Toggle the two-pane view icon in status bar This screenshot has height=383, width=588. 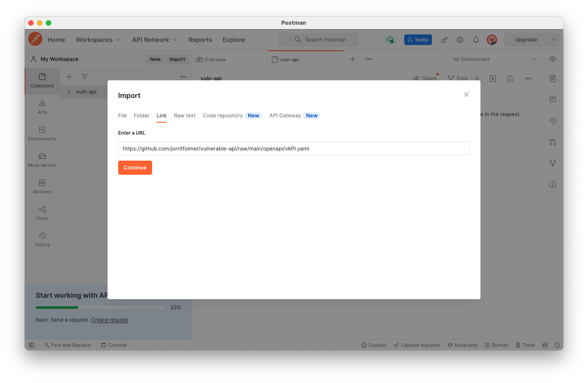pos(545,345)
